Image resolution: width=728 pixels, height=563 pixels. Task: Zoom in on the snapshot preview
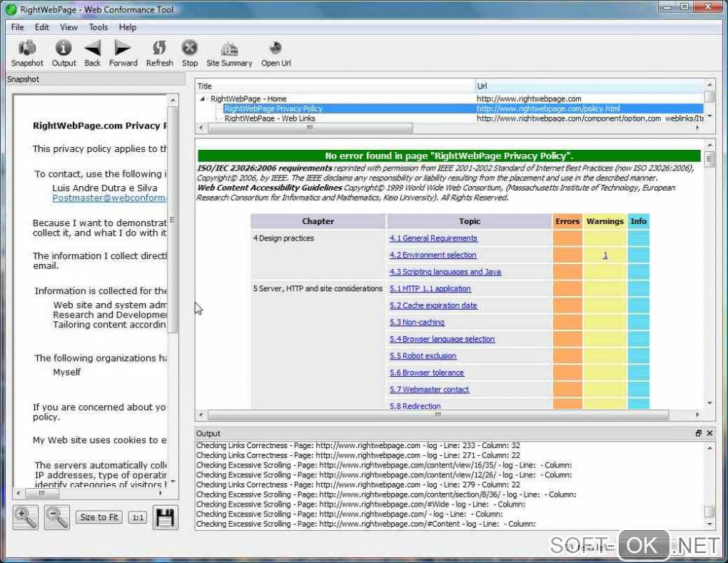click(26, 517)
